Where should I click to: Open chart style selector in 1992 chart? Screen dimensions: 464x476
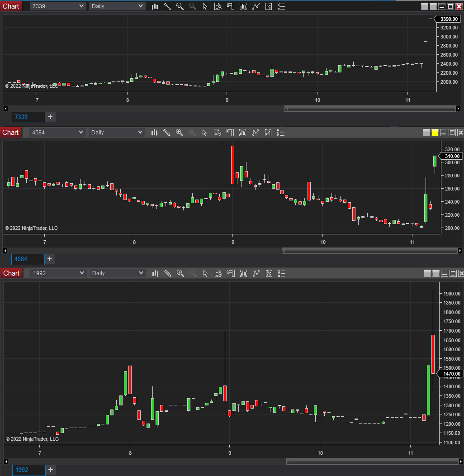tap(156, 273)
